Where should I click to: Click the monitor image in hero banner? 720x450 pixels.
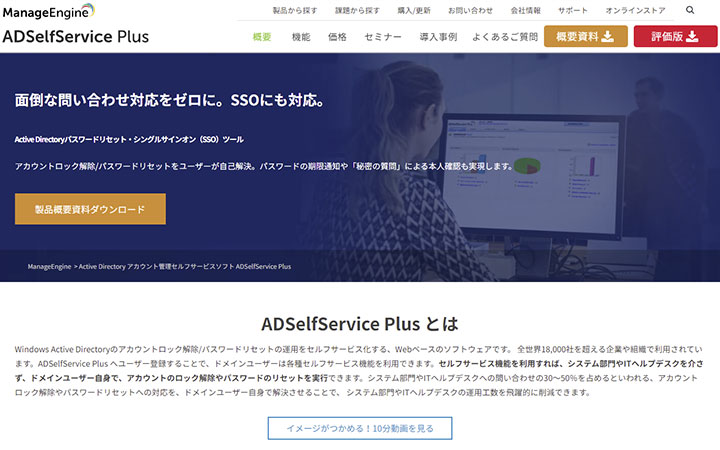(x=533, y=177)
